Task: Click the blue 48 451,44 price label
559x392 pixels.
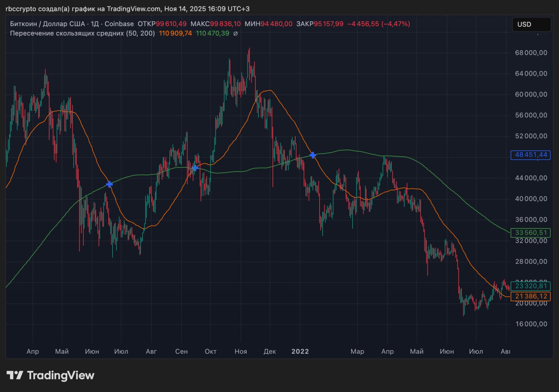Action: (x=531, y=155)
